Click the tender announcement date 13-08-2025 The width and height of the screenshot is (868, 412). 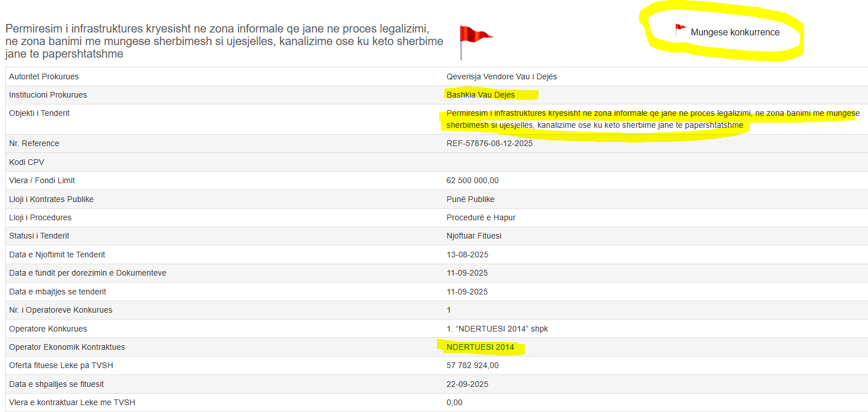[x=467, y=255]
